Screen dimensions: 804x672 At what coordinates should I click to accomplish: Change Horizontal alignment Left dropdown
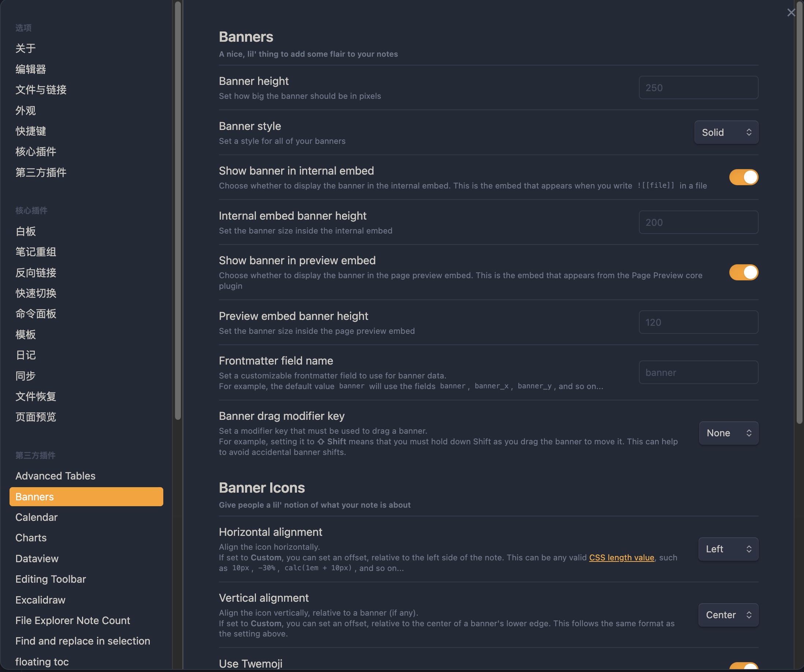coord(728,549)
